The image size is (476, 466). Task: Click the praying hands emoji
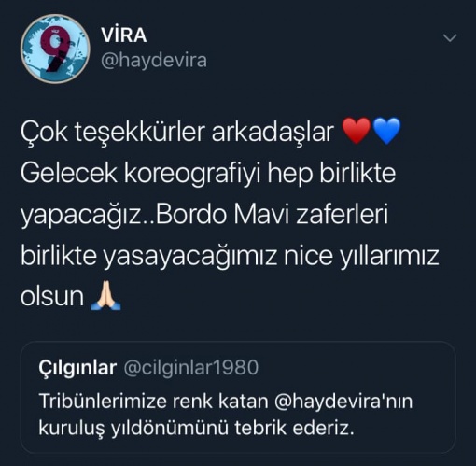coord(105,295)
